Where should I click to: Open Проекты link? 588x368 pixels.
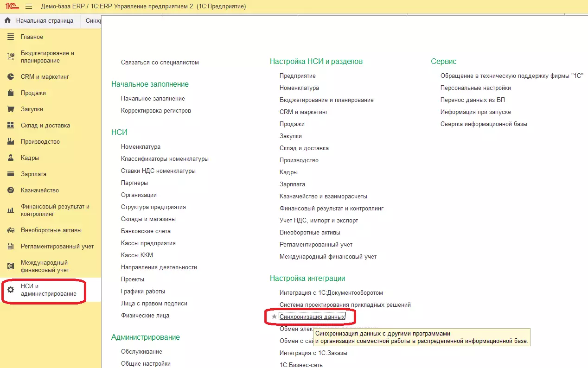tap(133, 279)
